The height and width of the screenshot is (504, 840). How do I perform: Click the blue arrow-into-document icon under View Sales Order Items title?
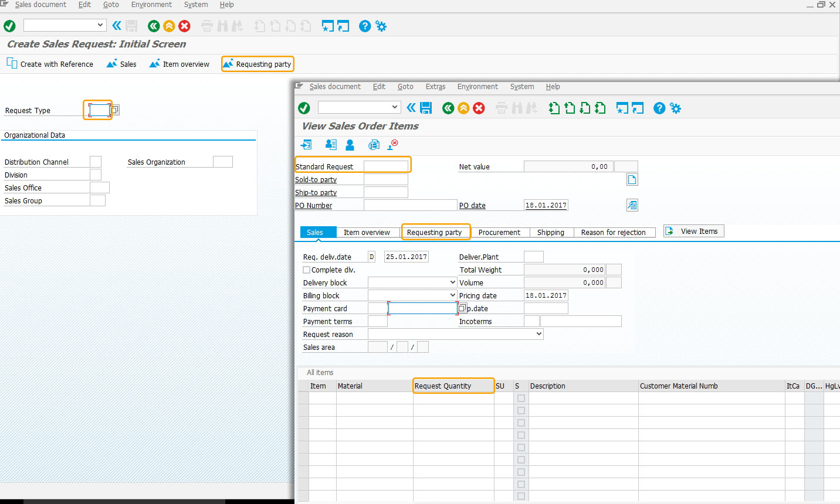click(x=306, y=145)
